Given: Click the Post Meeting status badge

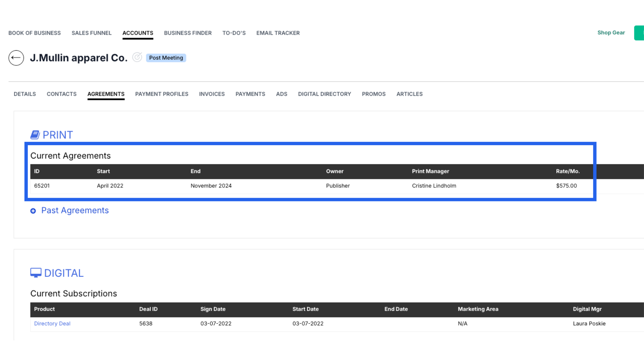Looking at the screenshot, I should click(x=166, y=58).
